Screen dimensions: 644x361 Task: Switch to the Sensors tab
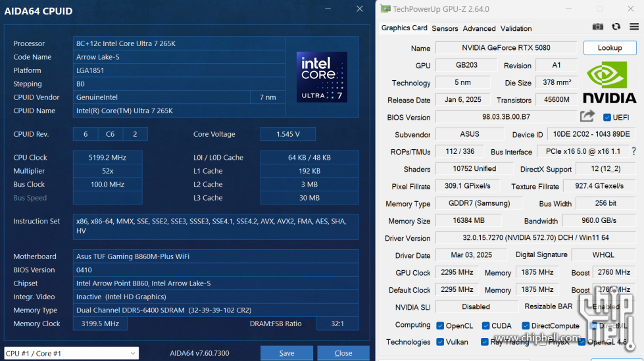[x=445, y=28]
